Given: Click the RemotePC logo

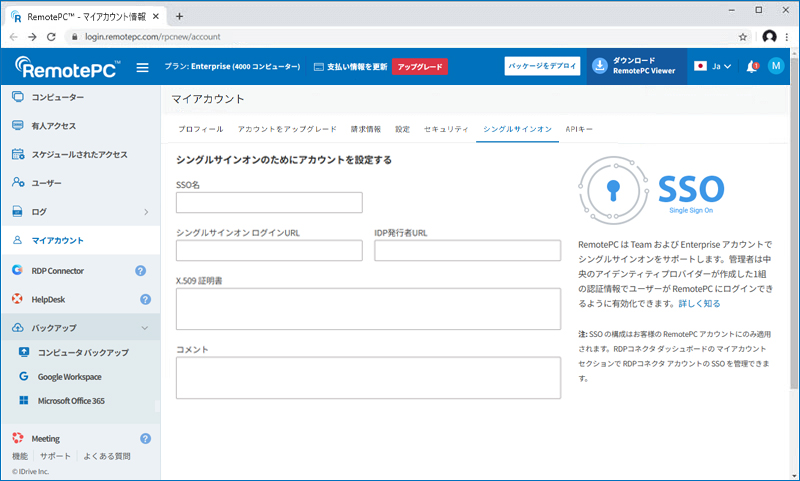Looking at the screenshot, I should pyautogui.click(x=67, y=67).
